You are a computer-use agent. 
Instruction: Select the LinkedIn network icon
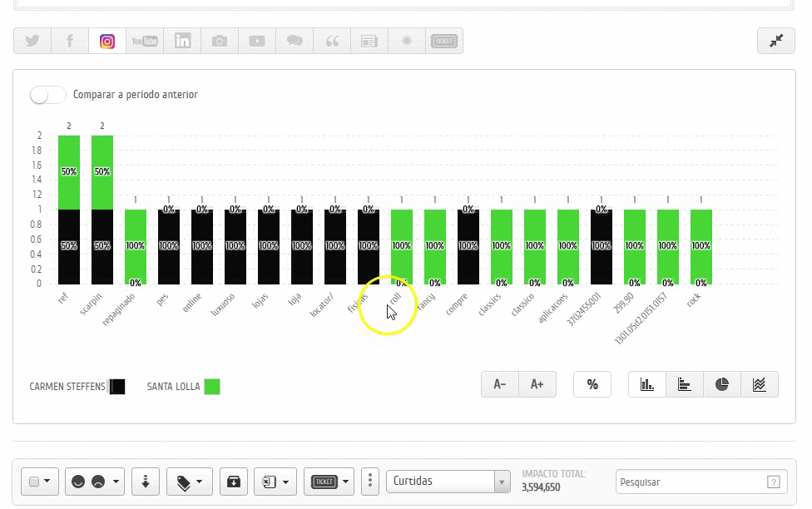click(x=182, y=41)
